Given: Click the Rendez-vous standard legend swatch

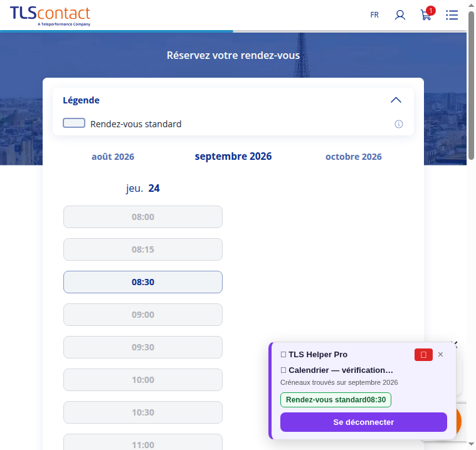Looking at the screenshot, I should point(74,123).
